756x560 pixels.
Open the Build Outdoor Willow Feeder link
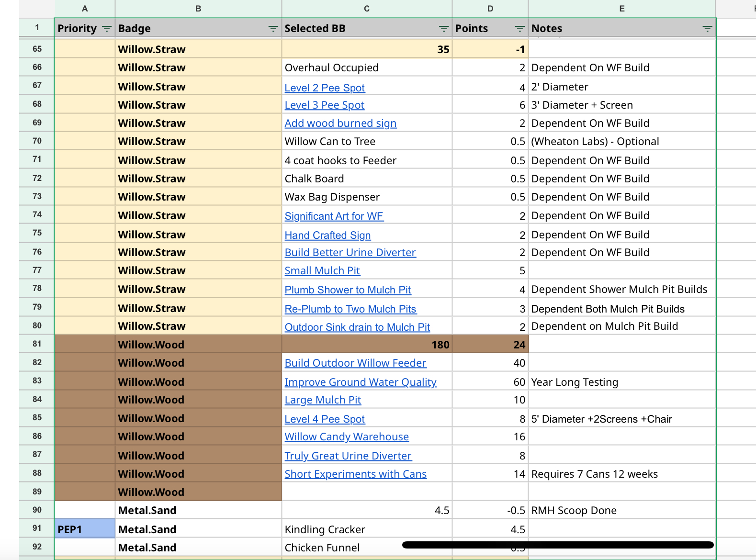click(x=355, y=363)
